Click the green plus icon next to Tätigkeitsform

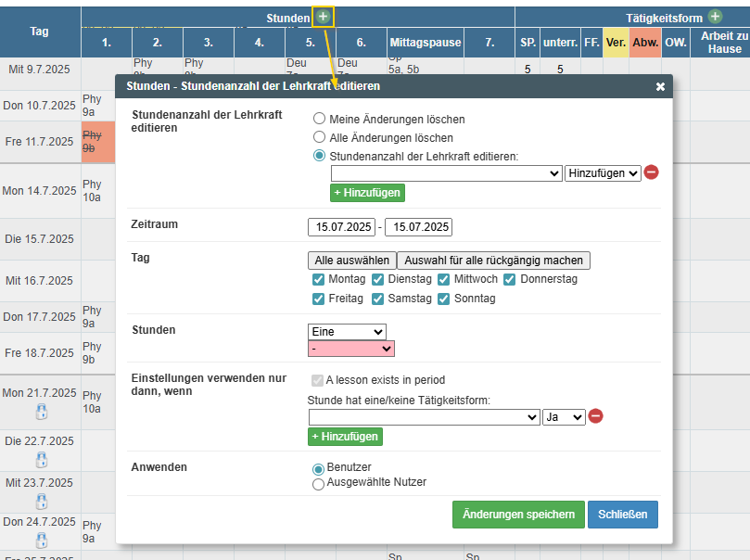pos(715,17)
